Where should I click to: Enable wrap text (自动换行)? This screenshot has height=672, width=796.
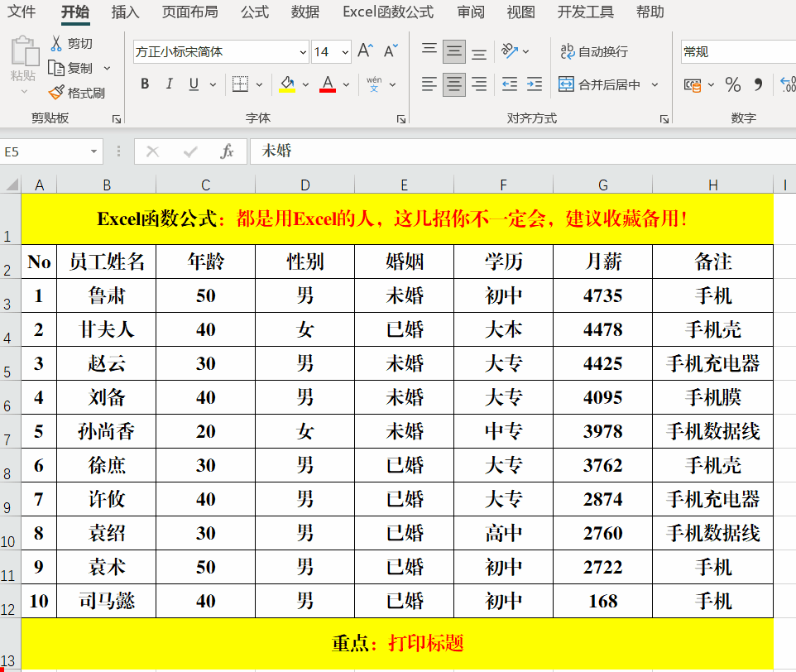[594, 51]
